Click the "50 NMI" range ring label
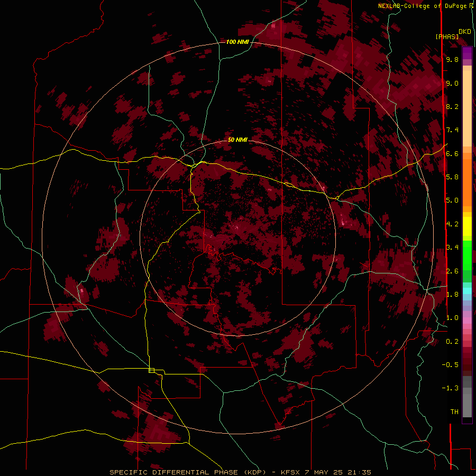The width and height of the screenshot is (476, 476). pos(237,140)
